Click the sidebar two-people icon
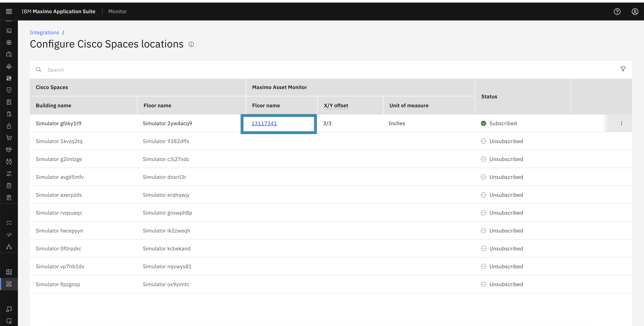This screenshot has height=326, width=644. (x=9, y=162)
